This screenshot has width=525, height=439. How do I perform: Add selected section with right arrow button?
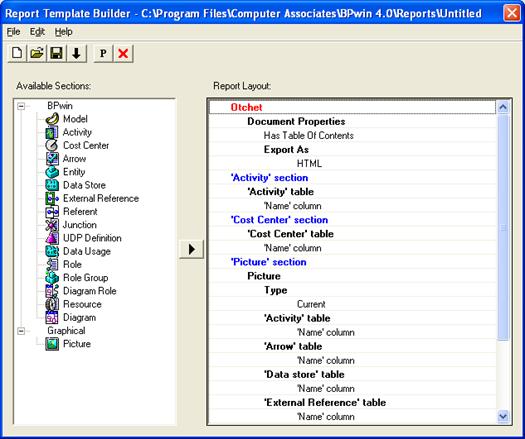click(x=191, y=249)
